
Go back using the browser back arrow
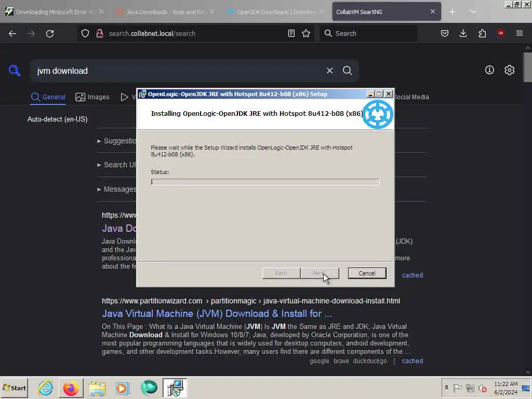(12, 34)
